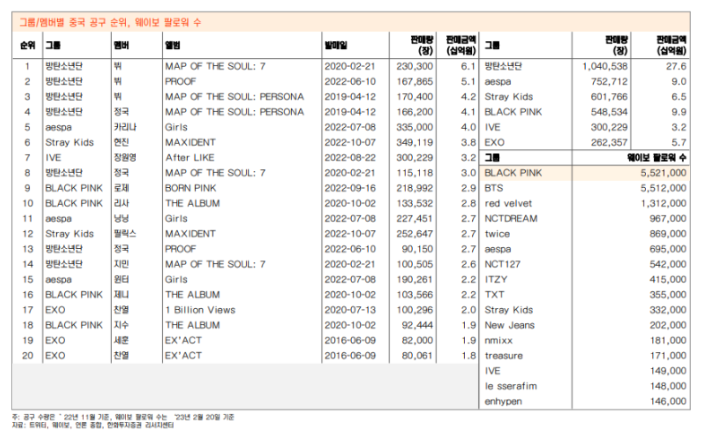This screenshot has height=433, width=707.
Task: Click follower count 967,000
Action: tap(668, 219)
